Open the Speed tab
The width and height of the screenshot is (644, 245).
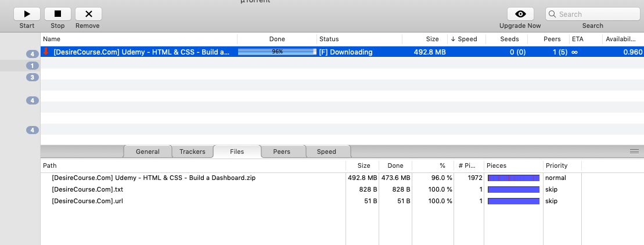[x=326, y=152]
